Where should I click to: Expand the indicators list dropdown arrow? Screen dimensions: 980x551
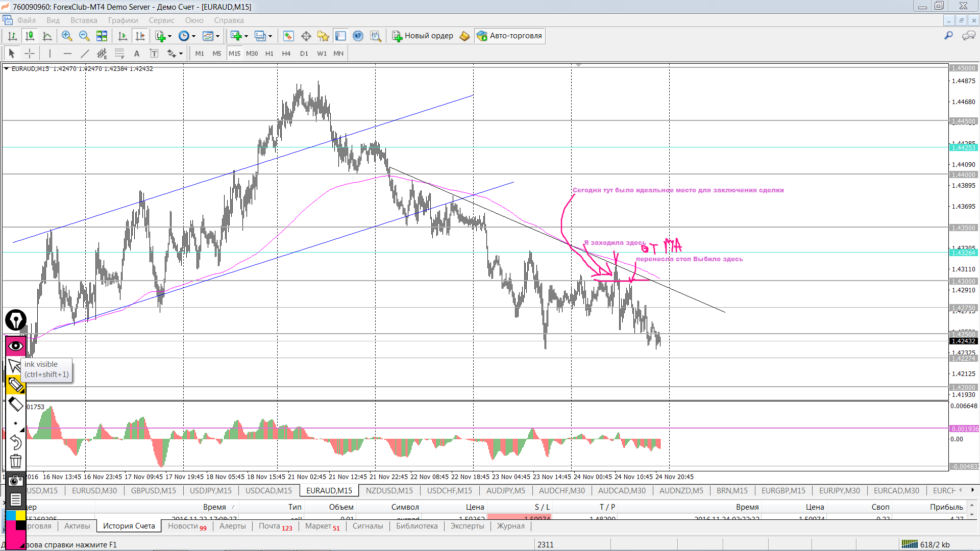170,36
